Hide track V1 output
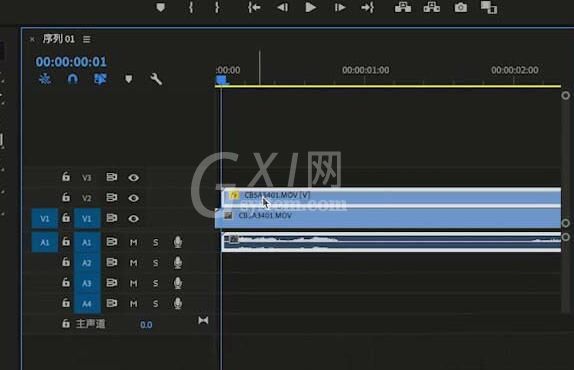The width and height of the screenshot is (574, 370). [x=134, y=218]
